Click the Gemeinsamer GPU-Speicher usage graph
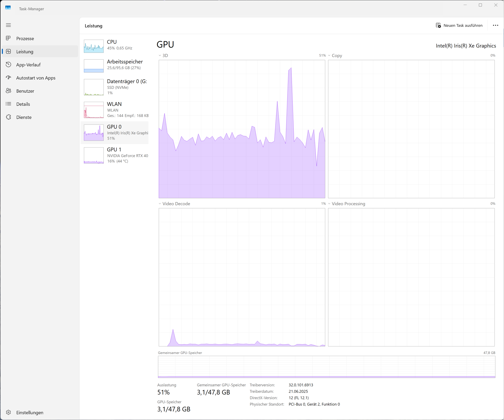Screen dimensions: 504x420 (326, 367)
